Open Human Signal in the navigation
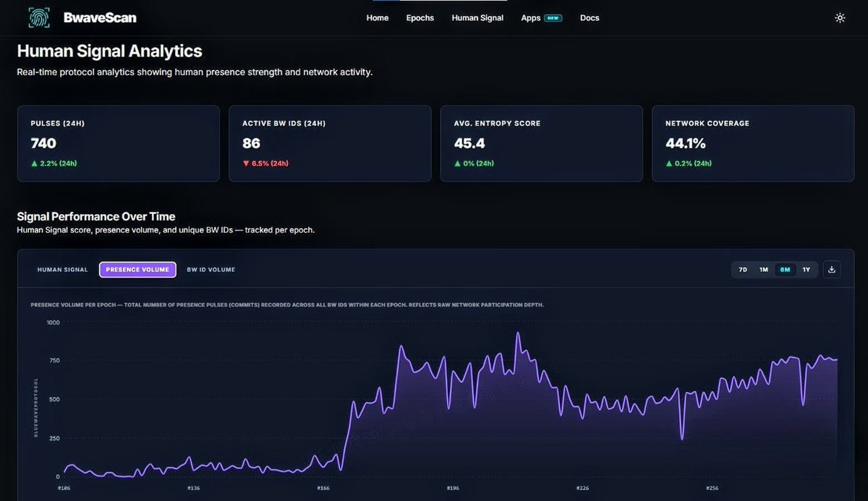Screen dimensions: 868x501 (x=477, y=18)
